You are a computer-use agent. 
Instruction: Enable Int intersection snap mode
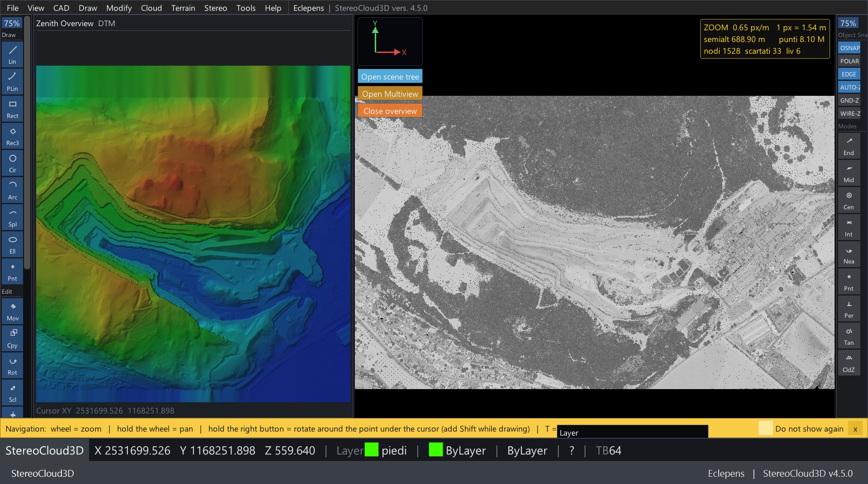point(849,227)
